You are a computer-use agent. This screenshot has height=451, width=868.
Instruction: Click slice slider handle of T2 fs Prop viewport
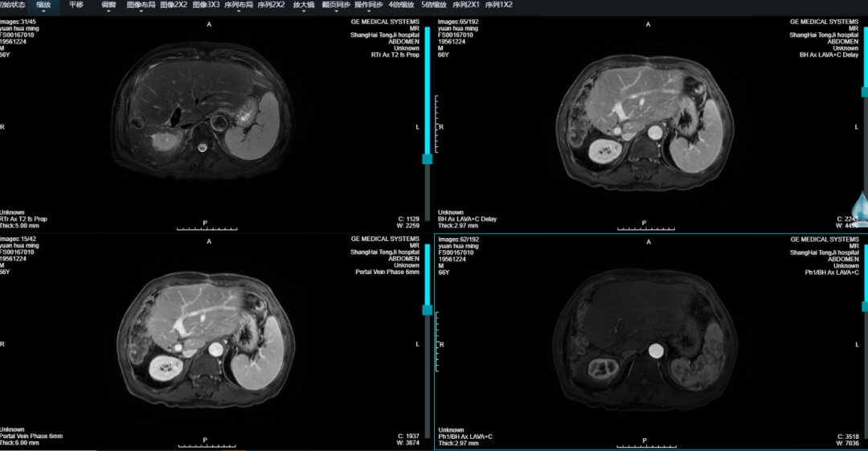(x=428, y=158)
